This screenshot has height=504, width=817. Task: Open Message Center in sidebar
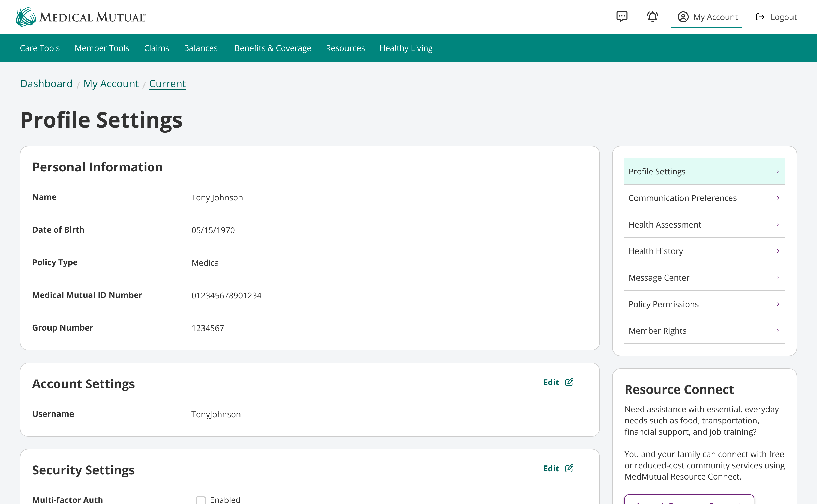point(658,278)
